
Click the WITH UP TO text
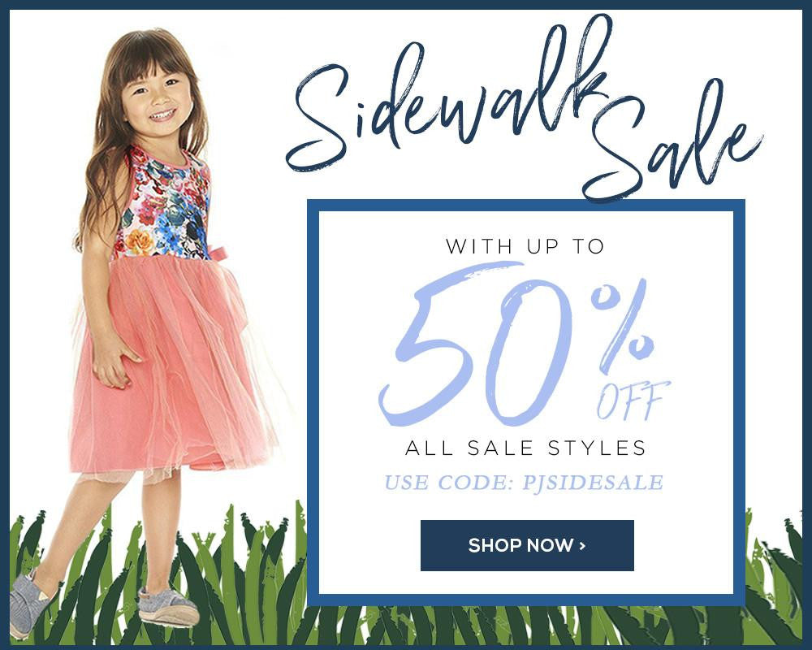point(525,246)
